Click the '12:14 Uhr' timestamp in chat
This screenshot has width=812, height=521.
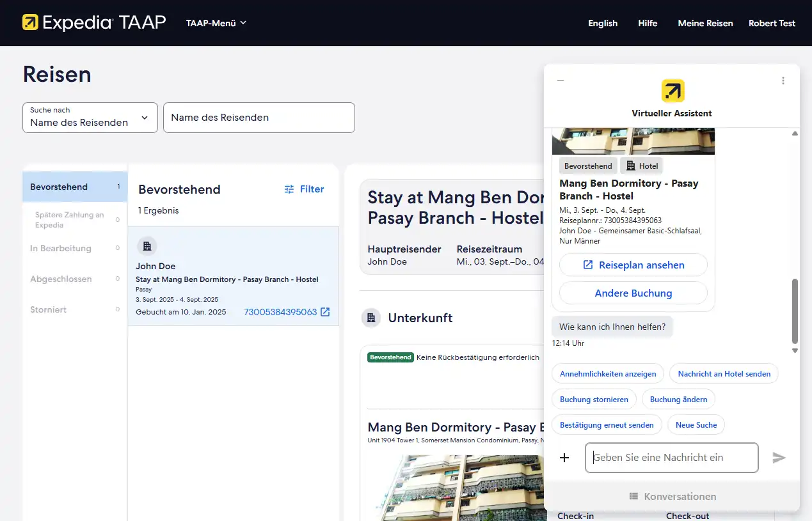click(568, 343)
